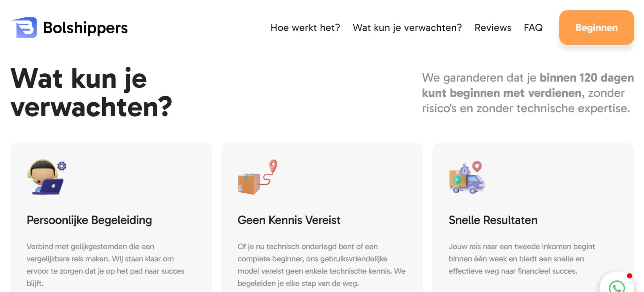Viewport: 644px width, 292px height.
Task: Click the binnen 120 dagen guarantee text
Action: pos(587,78)
